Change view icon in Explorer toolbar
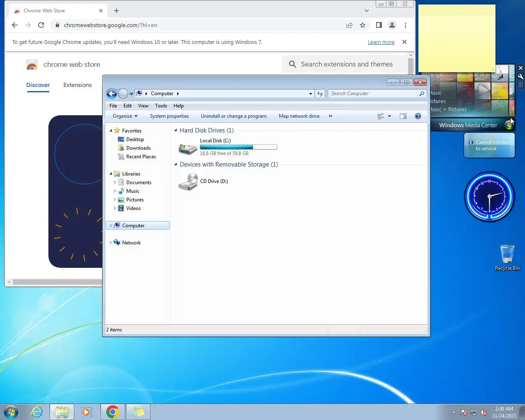 [x=381, y=116]
